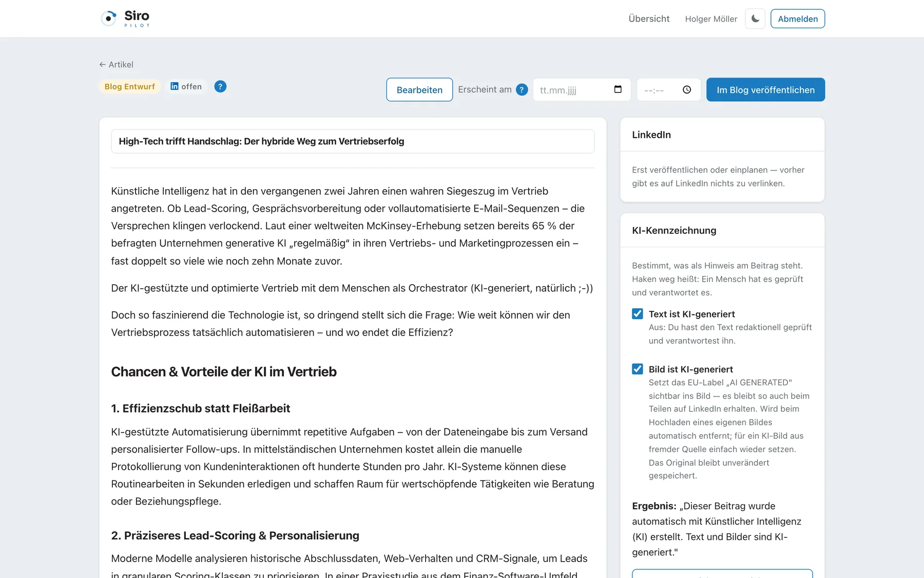Viewport: 924px width, 578px height.
Task: Uncheck Bild ist KI-generiert
Action: (638, 369)
